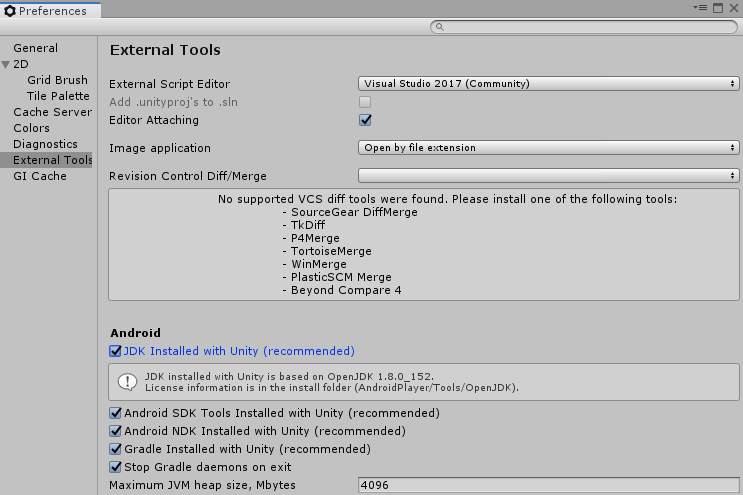Open General preferences section
This screenshot has height=495, width=743.
(x=36, y=48)
